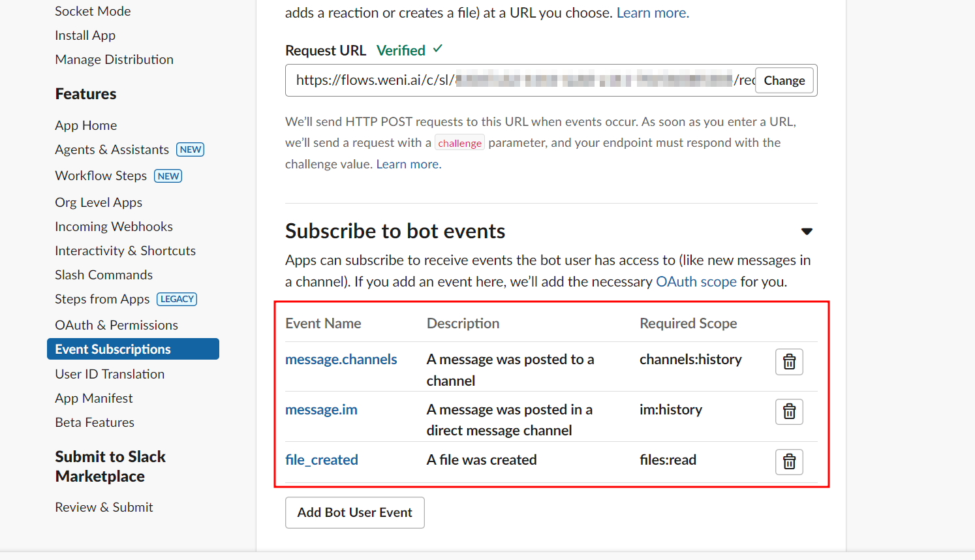Click the challenge parameter tag

coord(459,142)
